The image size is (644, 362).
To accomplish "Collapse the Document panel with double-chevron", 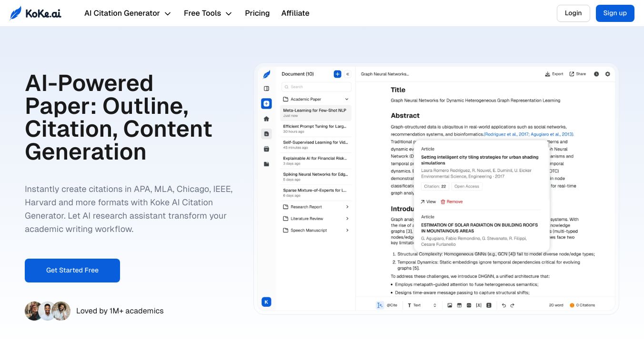I will pyautogui.click(x=348, y=74).
